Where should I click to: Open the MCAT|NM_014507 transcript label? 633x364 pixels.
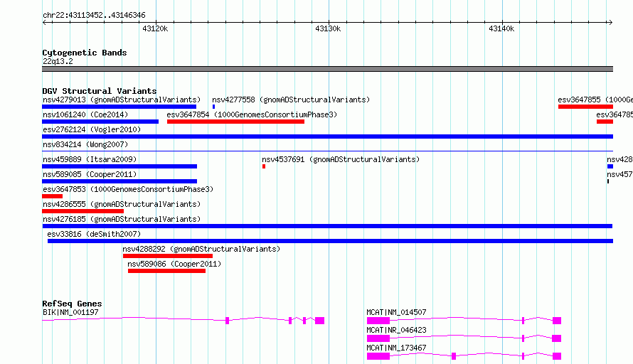[x=396, y=312]
